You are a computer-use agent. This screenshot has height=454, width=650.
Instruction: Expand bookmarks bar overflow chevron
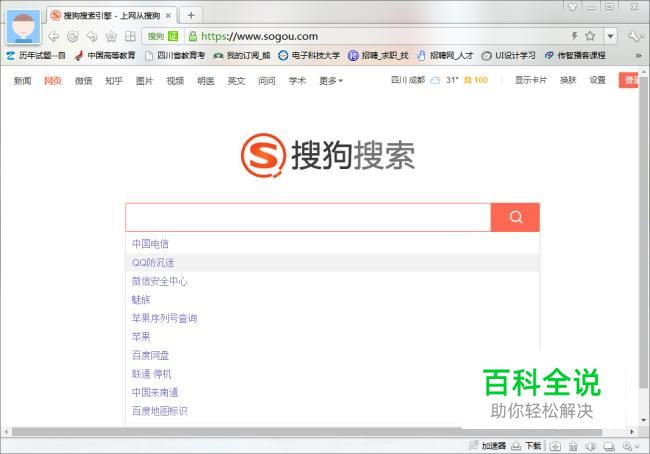[x=638, y=56]
